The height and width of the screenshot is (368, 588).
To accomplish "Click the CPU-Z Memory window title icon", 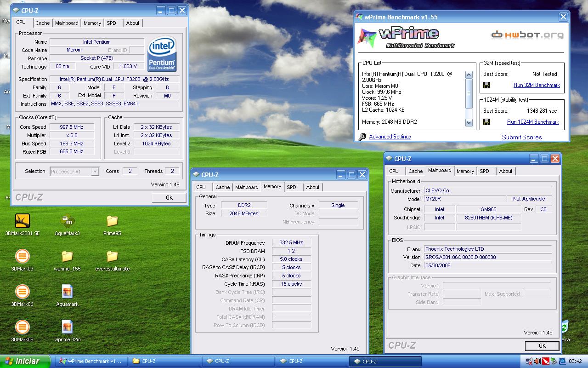I will pyautogui.click(x=196, y=175).
